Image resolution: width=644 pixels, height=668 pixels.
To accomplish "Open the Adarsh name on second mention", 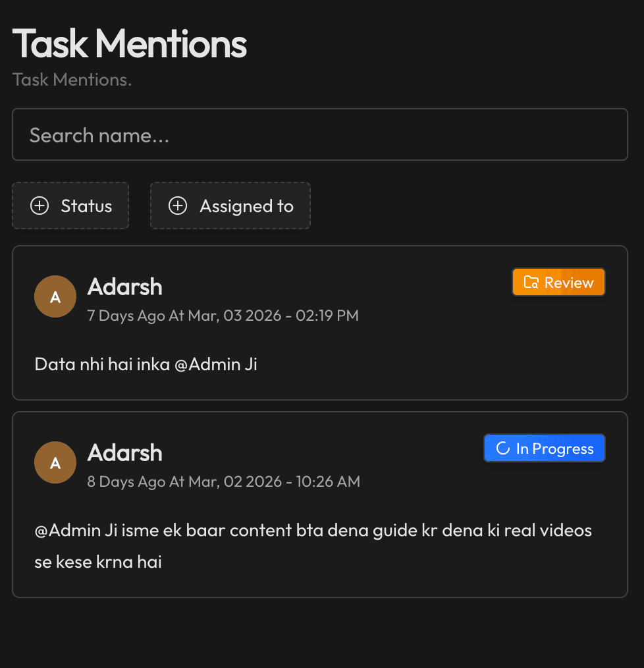I will point(125,453).
